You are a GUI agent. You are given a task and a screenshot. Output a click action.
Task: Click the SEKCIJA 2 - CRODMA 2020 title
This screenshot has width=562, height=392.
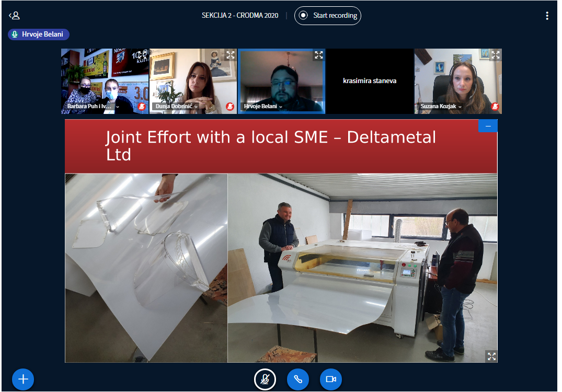(240, 16)
